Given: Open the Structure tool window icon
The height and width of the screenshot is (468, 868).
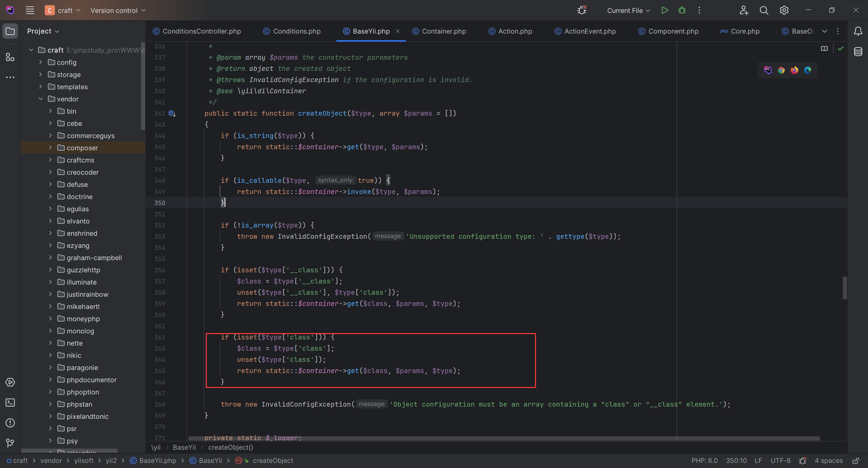Looking at the screenshot, I should point(10,57).
